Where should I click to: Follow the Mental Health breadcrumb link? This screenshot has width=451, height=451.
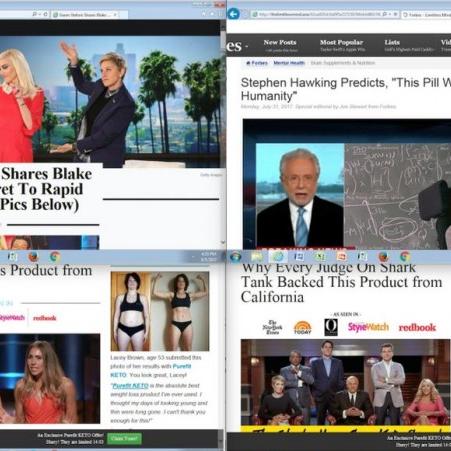pos(289,63)
